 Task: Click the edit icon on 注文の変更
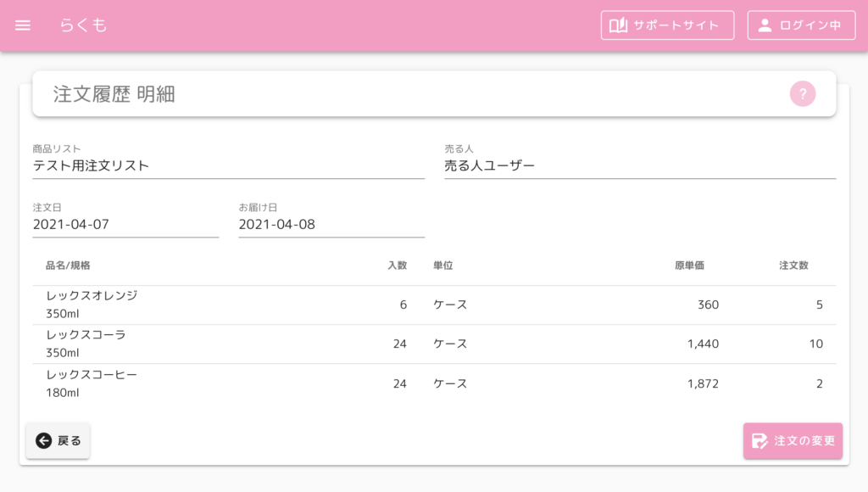point(759,441)
